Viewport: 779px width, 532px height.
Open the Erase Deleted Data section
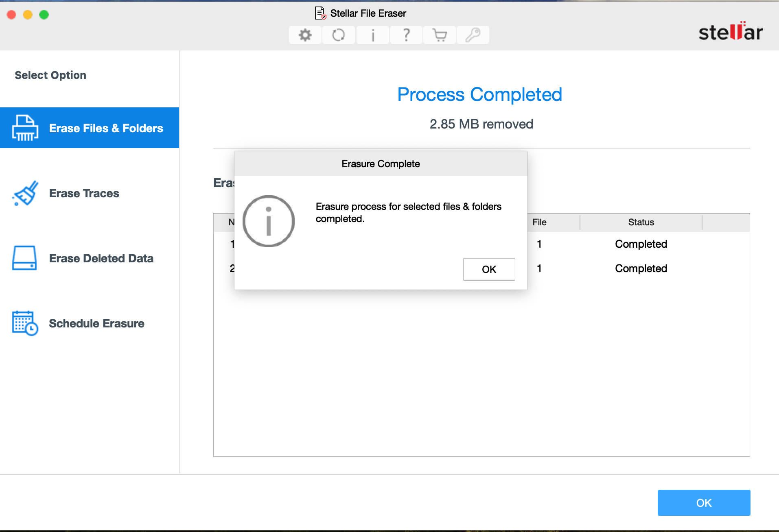[x=101, y=258]
